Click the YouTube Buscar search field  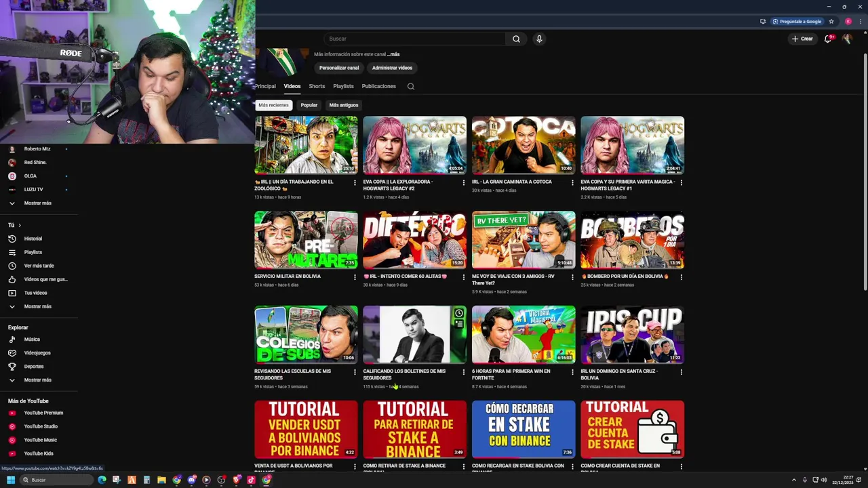point(414,39)
